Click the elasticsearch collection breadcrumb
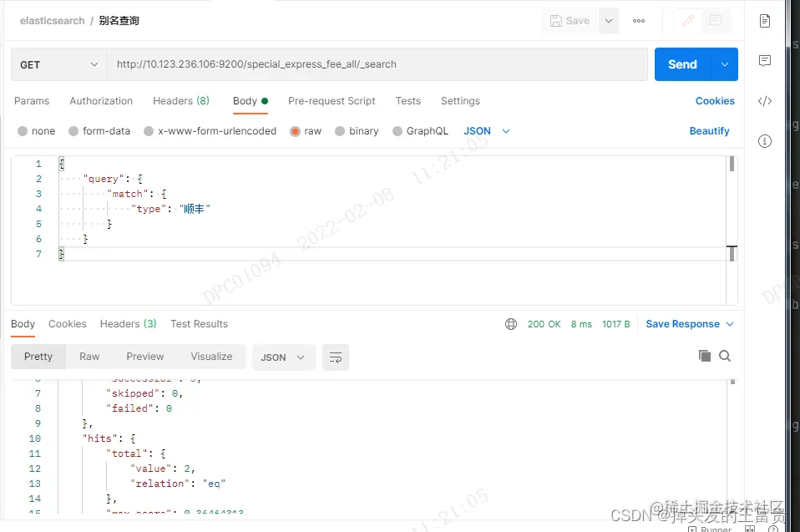The height and width of the screenshot is (532, 800). click(52, 21)
